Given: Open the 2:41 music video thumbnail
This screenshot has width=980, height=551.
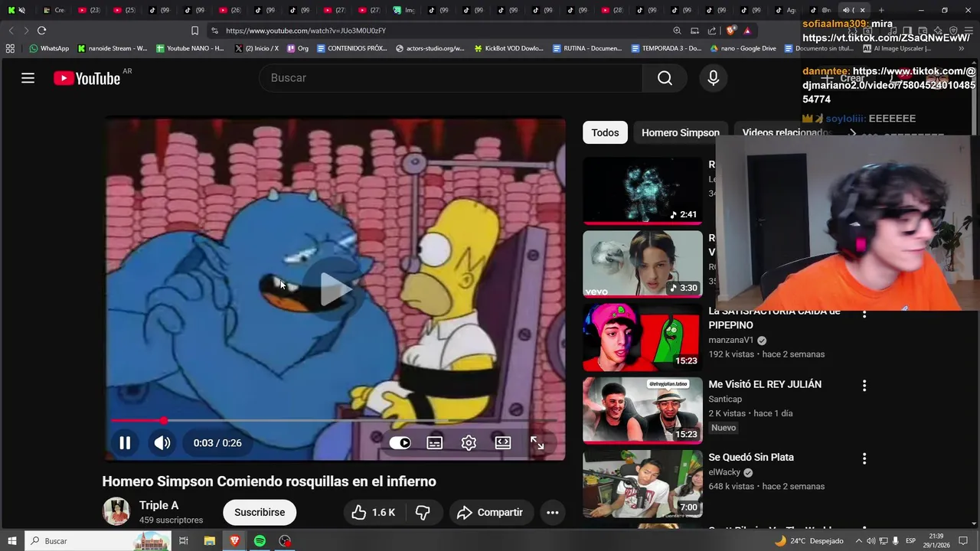Looking at the screenshot, I should point(642,191).
